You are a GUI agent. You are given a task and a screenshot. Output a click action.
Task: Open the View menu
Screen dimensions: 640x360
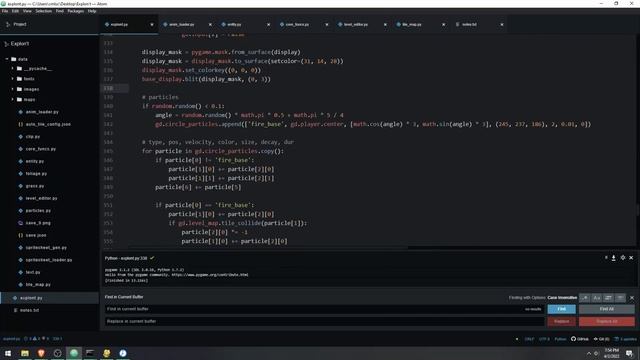(27, 11)
